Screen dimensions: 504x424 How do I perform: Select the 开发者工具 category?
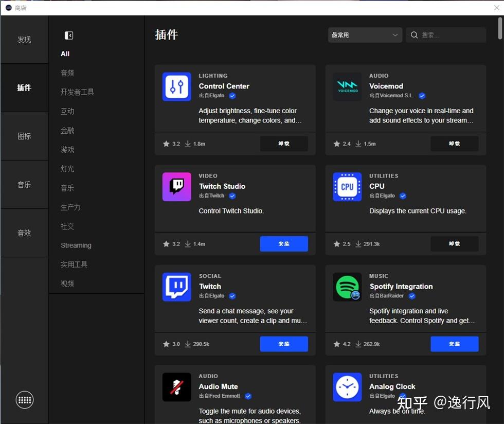(x=77, y=92)
